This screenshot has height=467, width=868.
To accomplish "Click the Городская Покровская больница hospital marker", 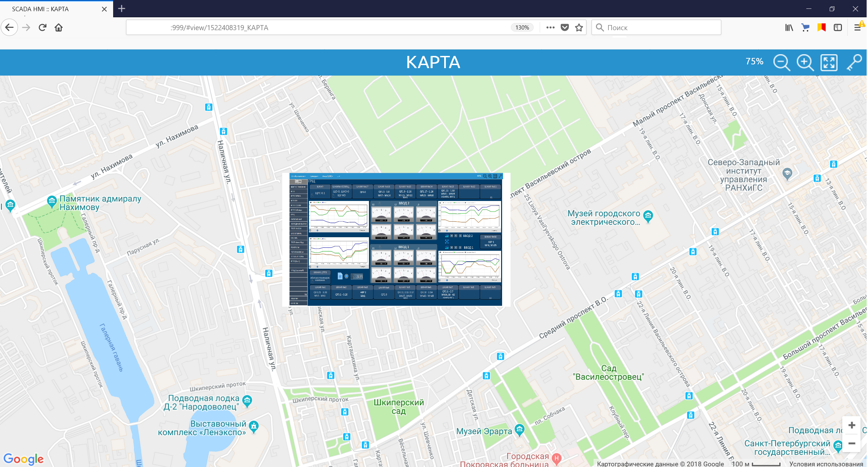I will (556, 459).
